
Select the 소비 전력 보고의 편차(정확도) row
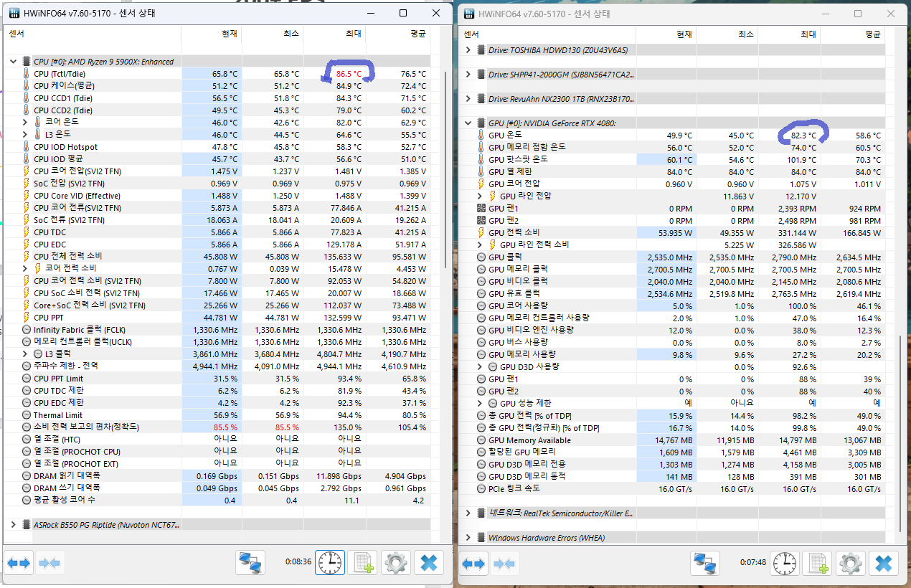(x=217, y=427)
